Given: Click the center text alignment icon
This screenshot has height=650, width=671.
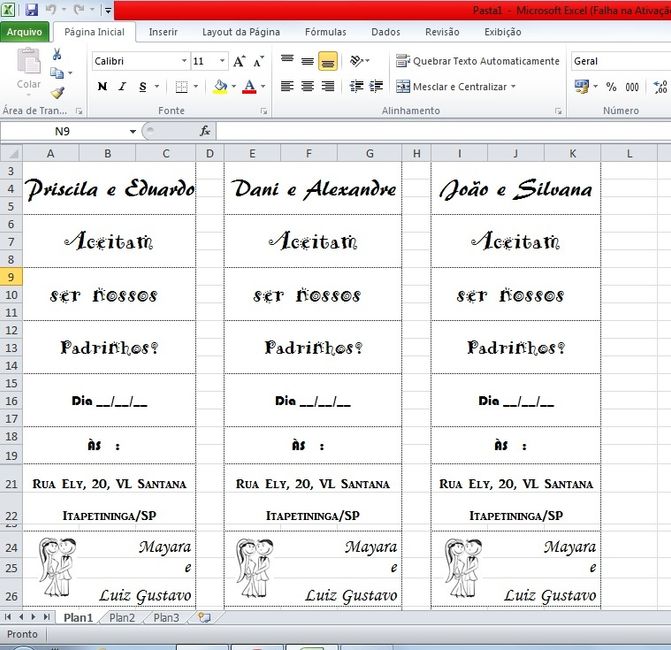Looking at the screenshot, I should click(307, 86).
